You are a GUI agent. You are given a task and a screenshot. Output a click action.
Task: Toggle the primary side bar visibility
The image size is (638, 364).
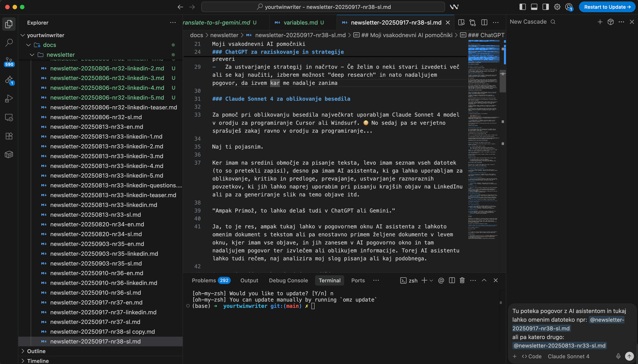[x=522, y=7]
